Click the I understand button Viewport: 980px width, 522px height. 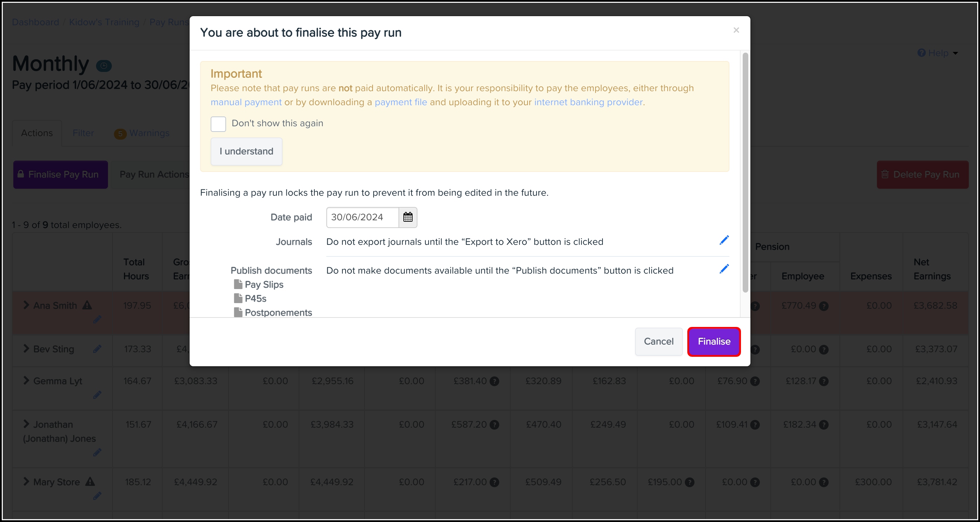[x=246, y=152]
